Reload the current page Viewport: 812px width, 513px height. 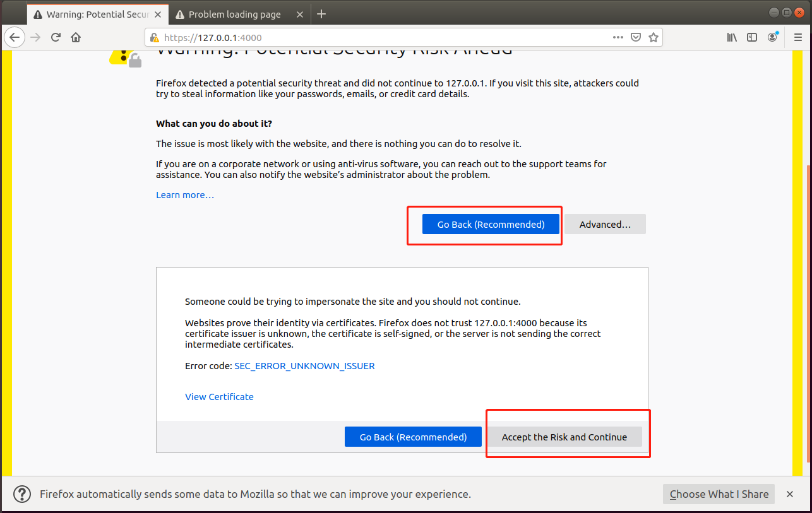56,37
